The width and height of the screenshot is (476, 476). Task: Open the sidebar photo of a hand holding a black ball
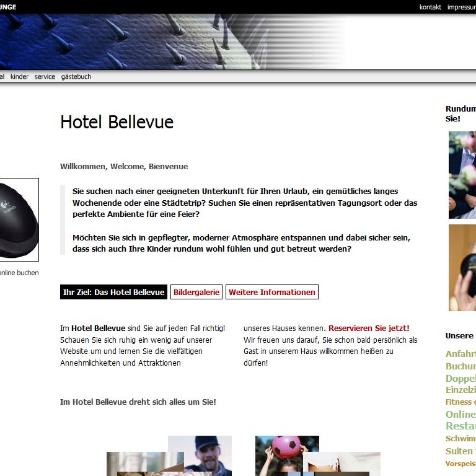[x=462, y=268]
